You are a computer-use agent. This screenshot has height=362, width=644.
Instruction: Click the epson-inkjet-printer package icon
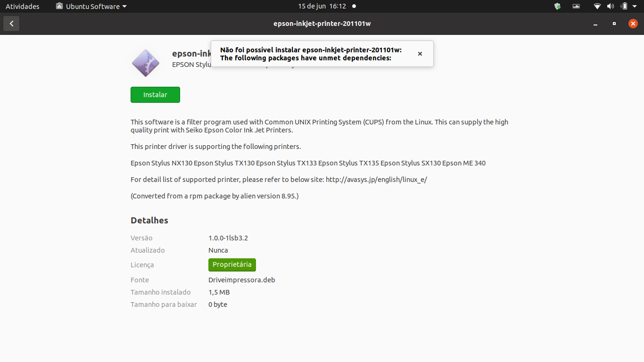[x=146, y=63]
